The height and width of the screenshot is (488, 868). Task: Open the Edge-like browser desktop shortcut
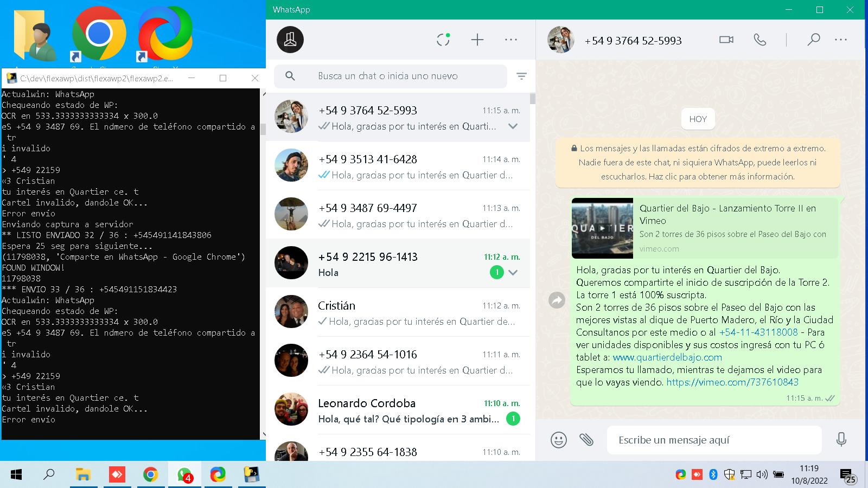tap(165, 34)
